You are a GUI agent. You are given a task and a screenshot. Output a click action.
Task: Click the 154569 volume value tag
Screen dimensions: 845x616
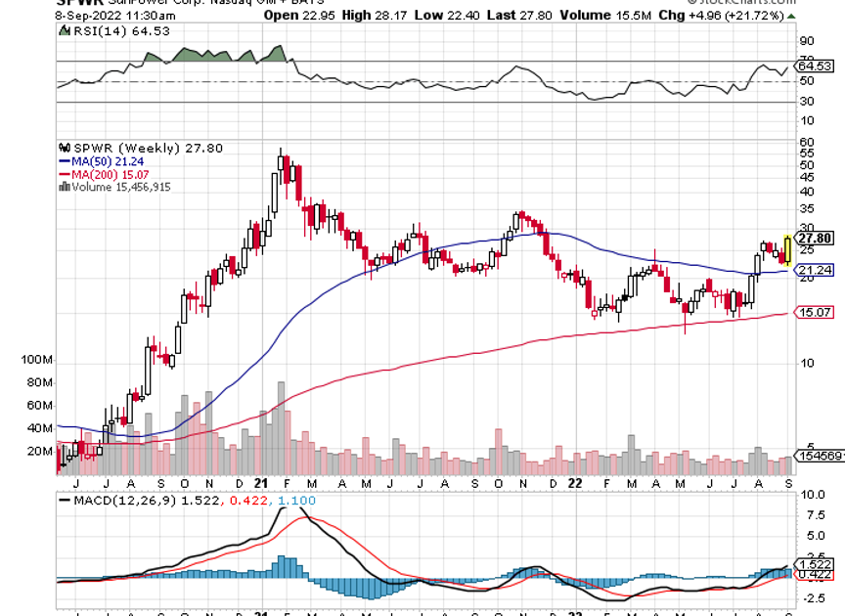(x=820, y=456)
